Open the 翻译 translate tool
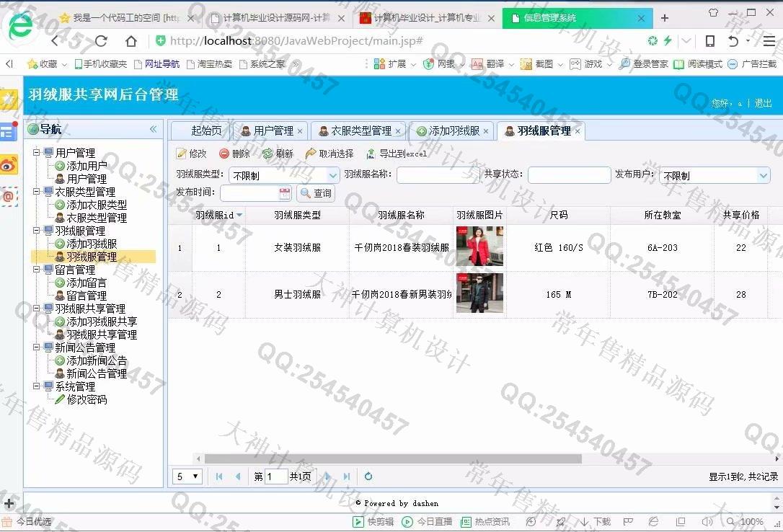 pos(488,64)
